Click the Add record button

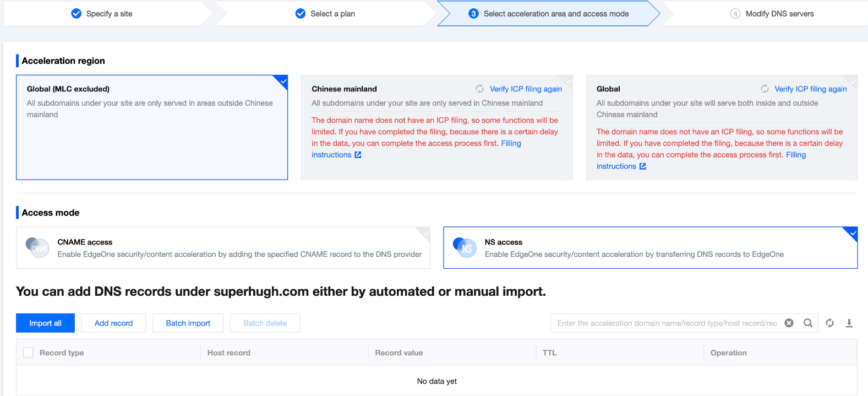click(113, 323)
